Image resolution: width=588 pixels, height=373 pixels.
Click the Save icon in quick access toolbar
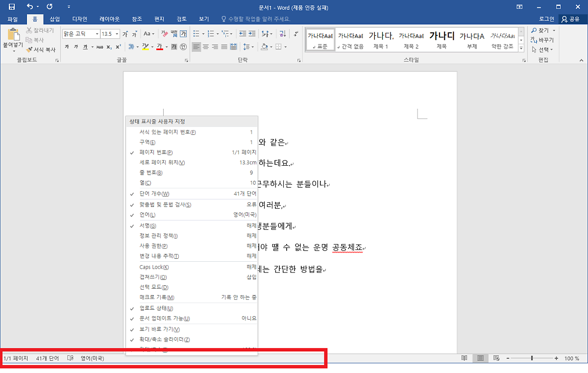point(12,7)
